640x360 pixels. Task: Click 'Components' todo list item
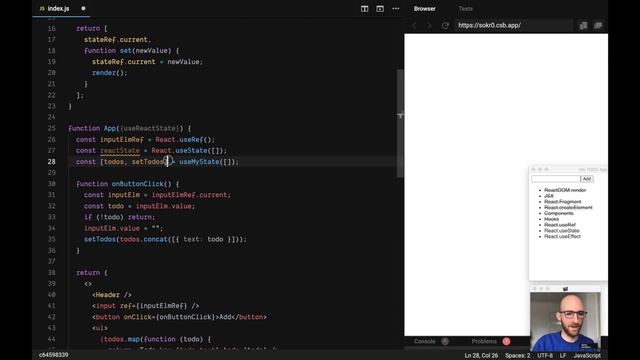tap(559, 213)
